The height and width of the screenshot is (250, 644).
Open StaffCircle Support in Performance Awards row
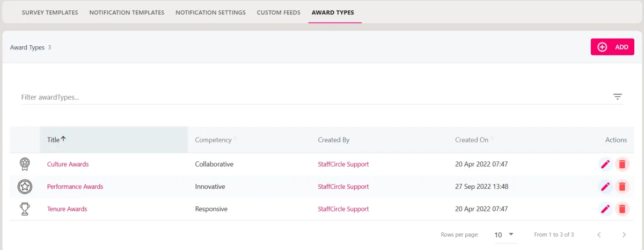coord(343,187)
